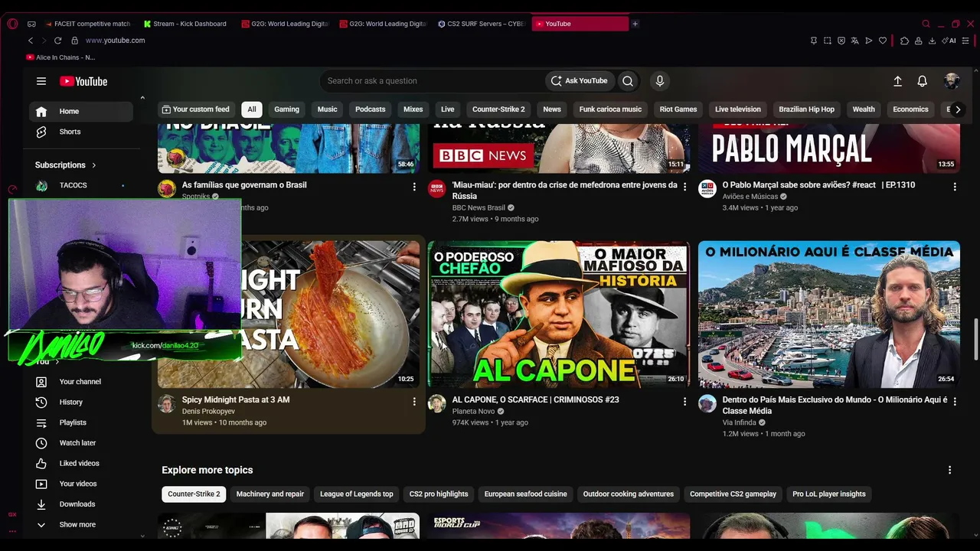Click the Spotniks channel avatar
Viewport: 980px width, 551px height.
coord(167,189)
